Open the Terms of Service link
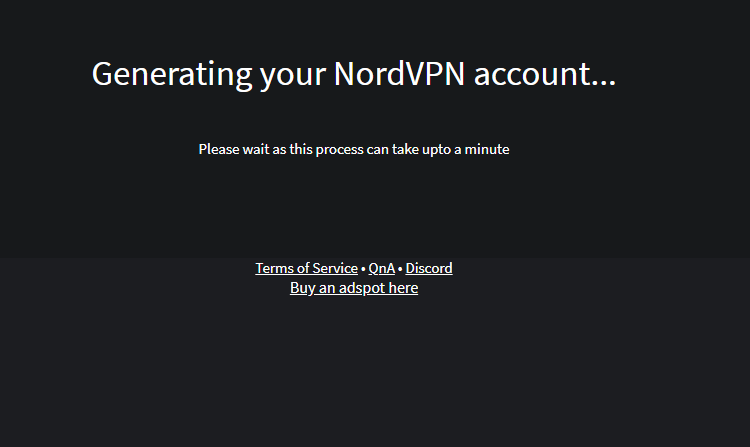This screenshot has width=750, height=447. point(306,268)
